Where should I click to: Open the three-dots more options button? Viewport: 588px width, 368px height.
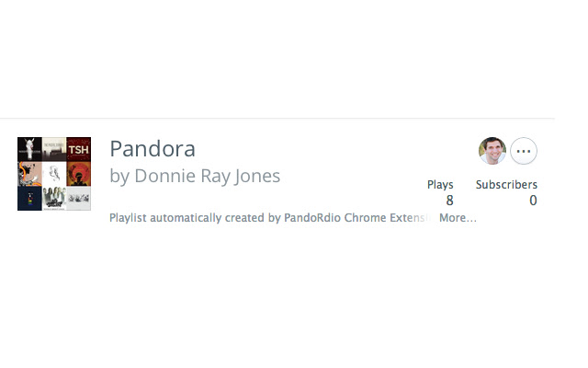(524, 150)
